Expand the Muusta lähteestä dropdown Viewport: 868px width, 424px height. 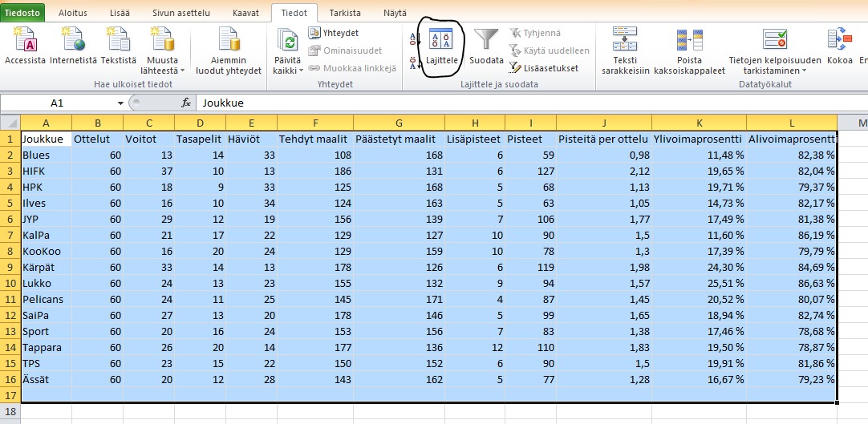point(182,71)
